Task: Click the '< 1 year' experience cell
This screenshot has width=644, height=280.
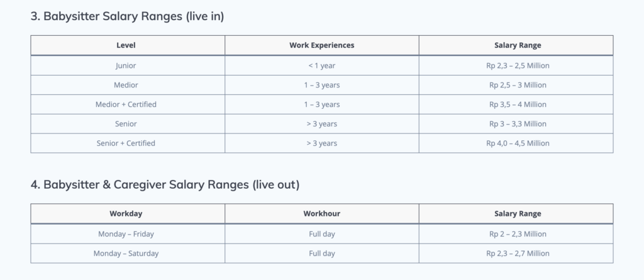Action: (x=321, y=65)
